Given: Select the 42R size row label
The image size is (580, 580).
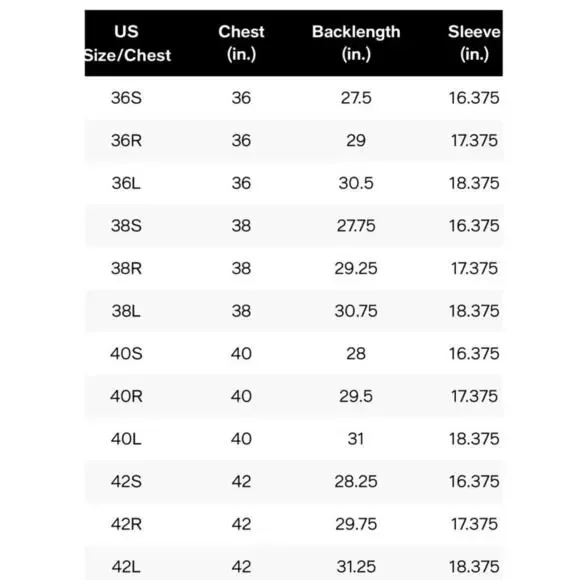Looking at the screenshot, I should click(126, 524).
